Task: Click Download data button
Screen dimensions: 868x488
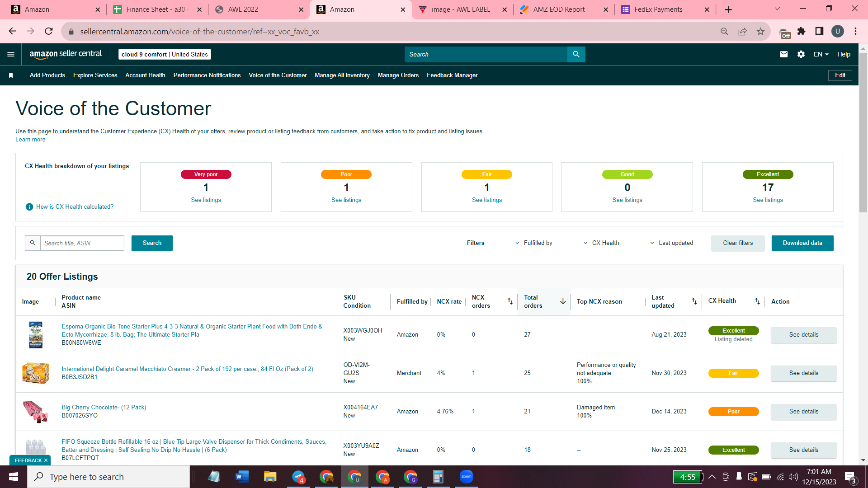Action: [802, 243]
